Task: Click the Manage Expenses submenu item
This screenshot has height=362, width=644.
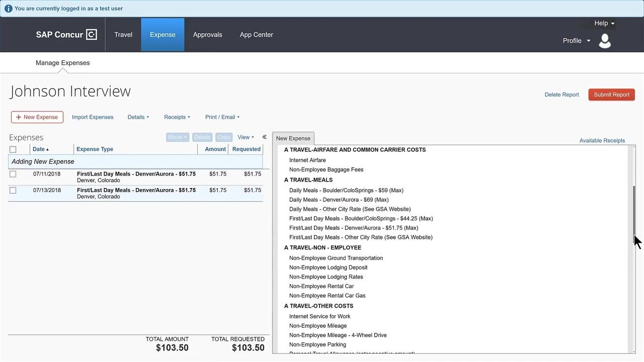Action: (63, 63)
